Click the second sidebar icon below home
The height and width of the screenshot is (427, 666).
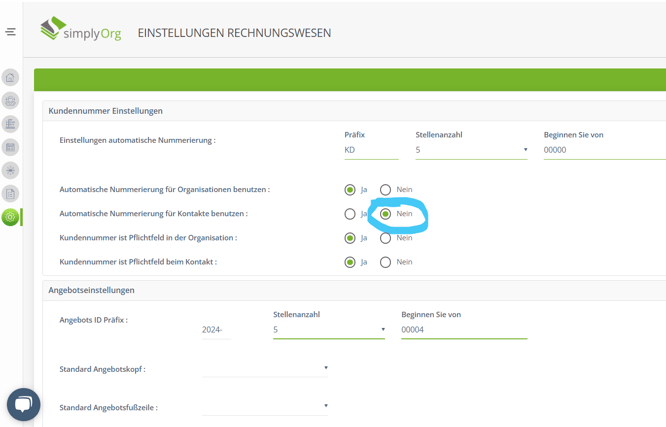click(11, 100)
